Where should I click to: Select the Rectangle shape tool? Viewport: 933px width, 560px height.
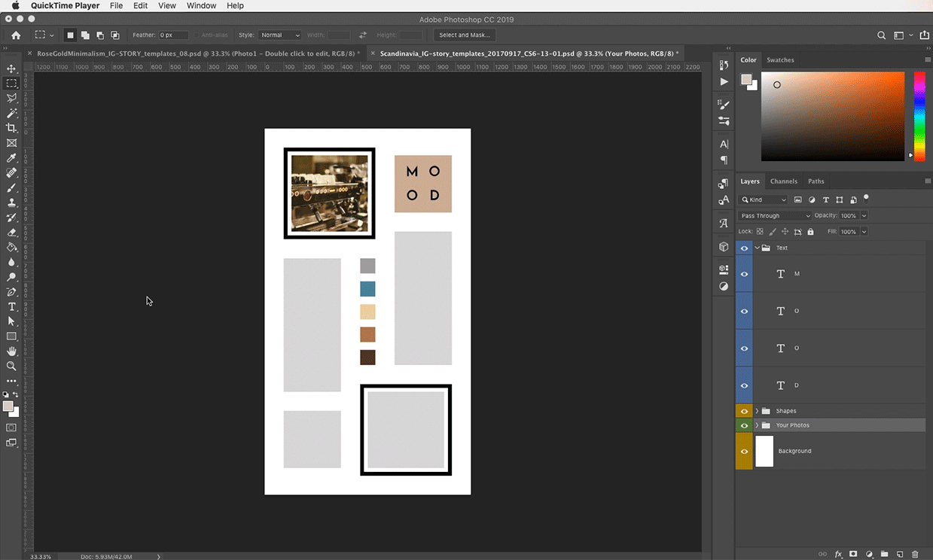[11, 336]
